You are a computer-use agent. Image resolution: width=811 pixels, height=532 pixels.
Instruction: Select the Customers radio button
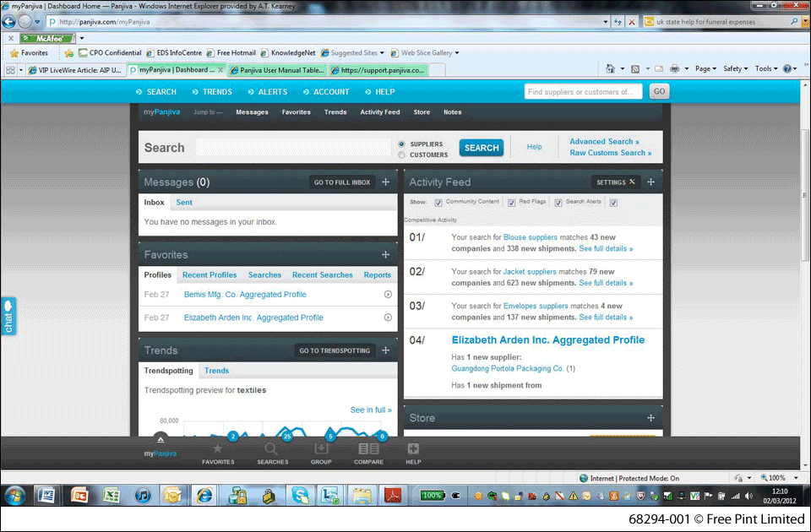[x=401, y=155]
